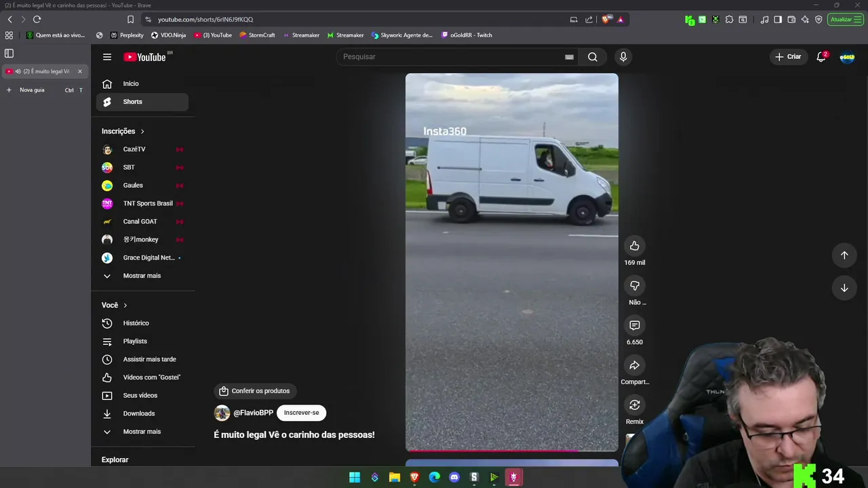Pause the playing short video
The image size is (868, 488).
(x=512, y=262)
